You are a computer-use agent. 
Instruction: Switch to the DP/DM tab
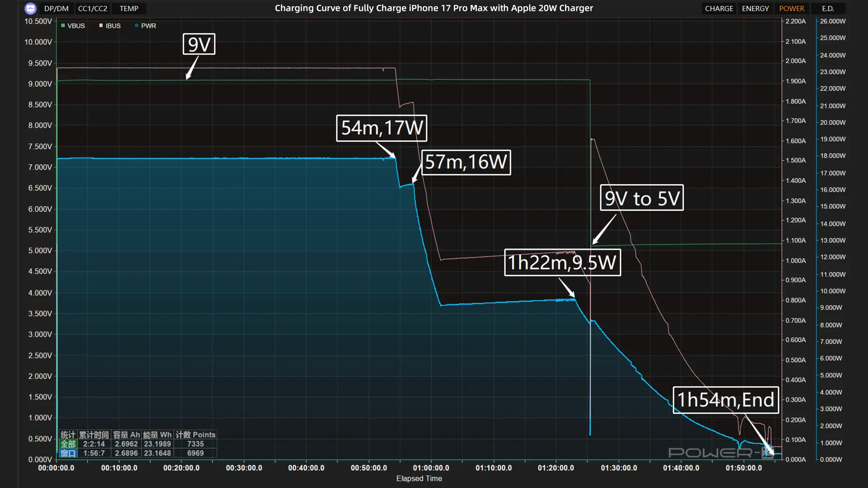56,8
